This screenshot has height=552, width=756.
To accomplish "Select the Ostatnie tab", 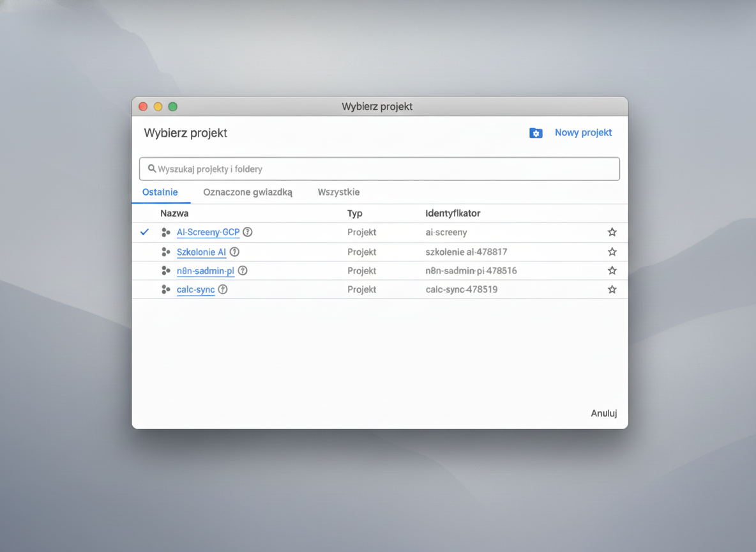I will (160, 192).
